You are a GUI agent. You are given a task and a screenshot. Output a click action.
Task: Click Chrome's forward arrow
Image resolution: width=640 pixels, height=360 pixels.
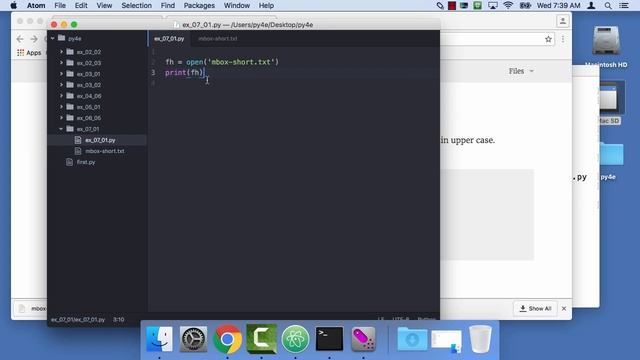[x=34, y=39]
